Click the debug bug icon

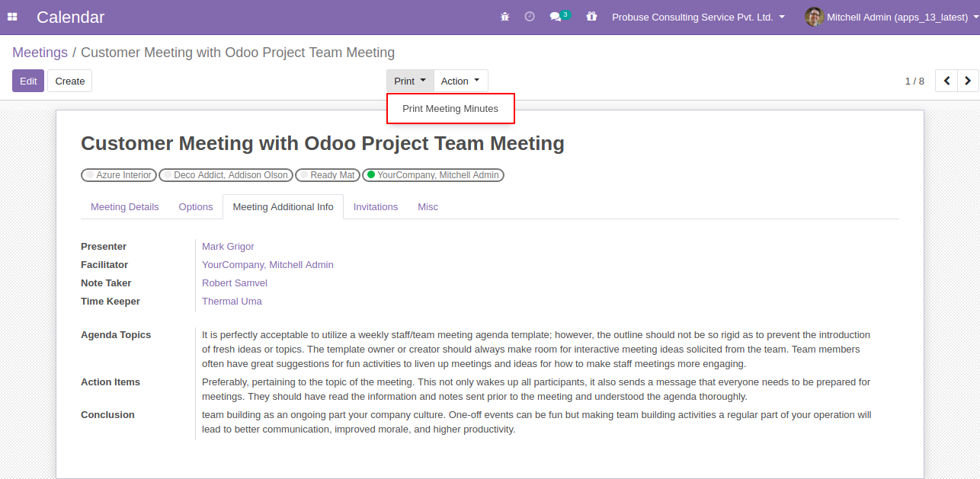click(504, 17)
